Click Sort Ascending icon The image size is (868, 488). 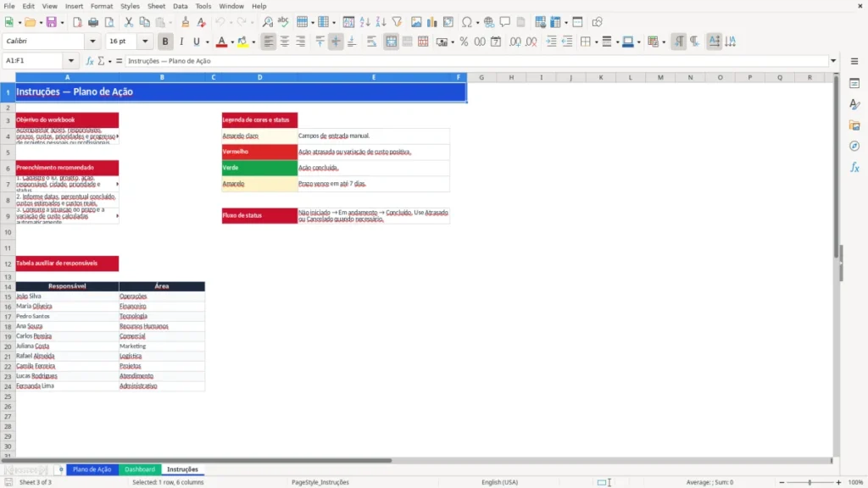click(x=364, y=22)
